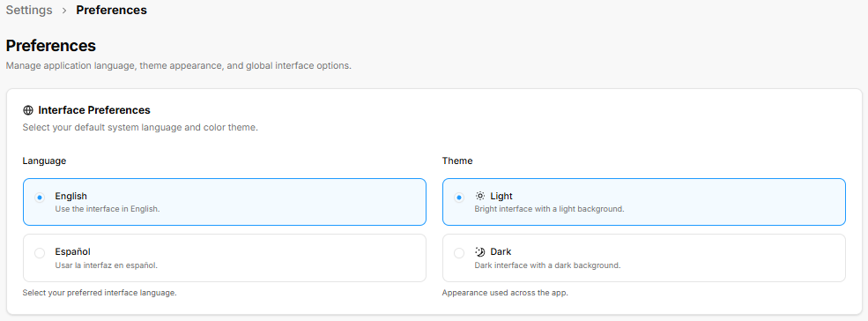Click the Preferences page heading
Image resolution: width=868 pixels, height=321 pixels.
point(51,46)
